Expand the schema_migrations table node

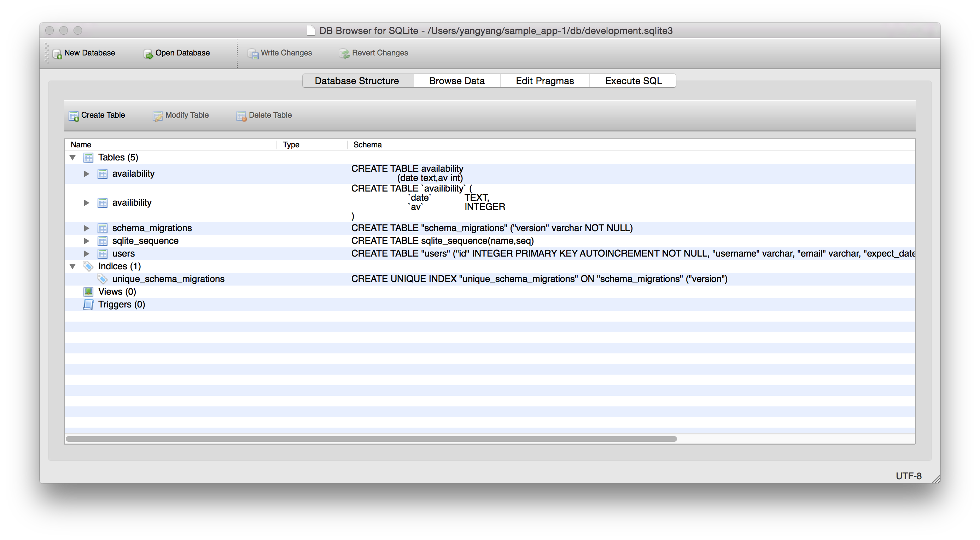tap(87, 228)
